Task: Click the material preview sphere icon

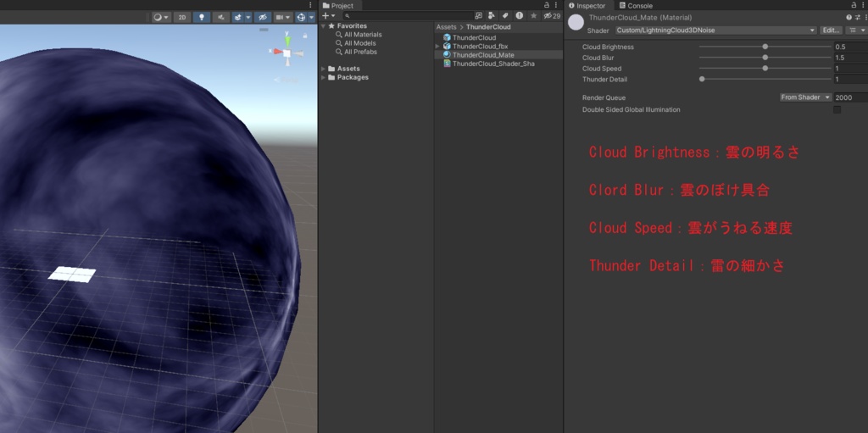Action: 576,23
